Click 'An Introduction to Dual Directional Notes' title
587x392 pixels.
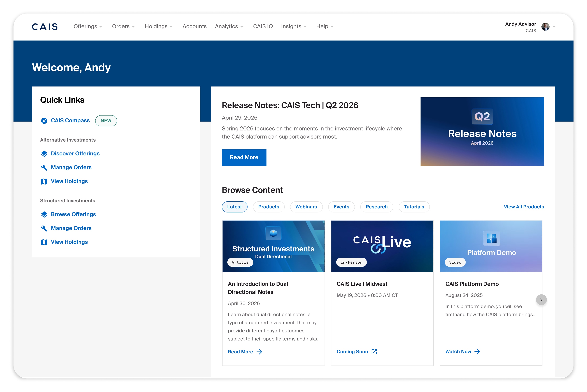point(258,288)
